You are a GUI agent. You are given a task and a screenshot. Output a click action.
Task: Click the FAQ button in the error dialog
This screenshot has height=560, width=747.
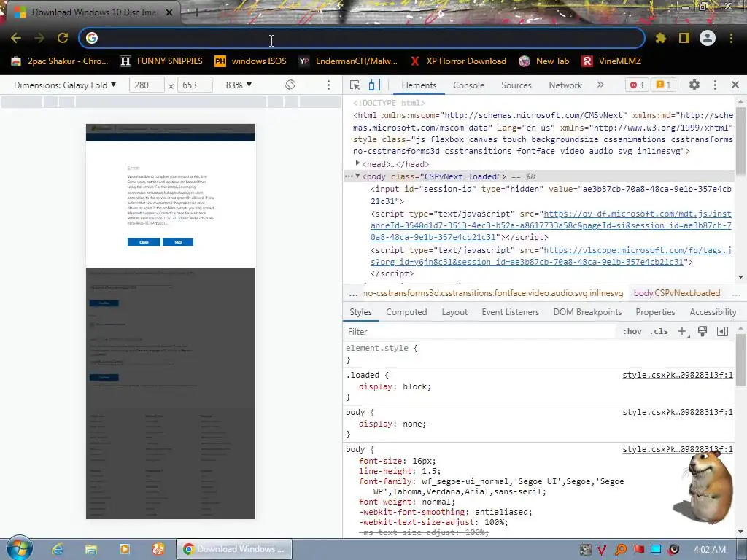click(x=178, y=242)
